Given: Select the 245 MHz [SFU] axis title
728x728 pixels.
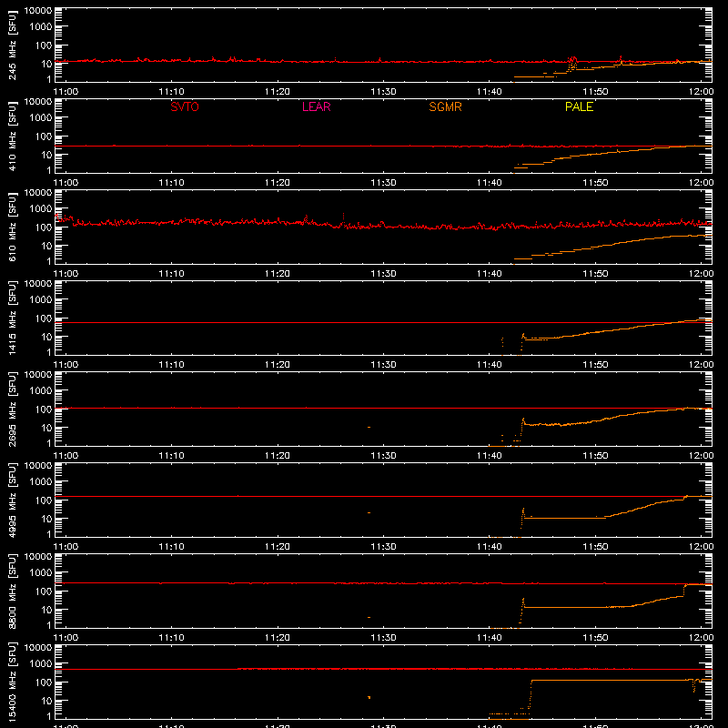Looking at the screenshot, I should coord(12,45).
